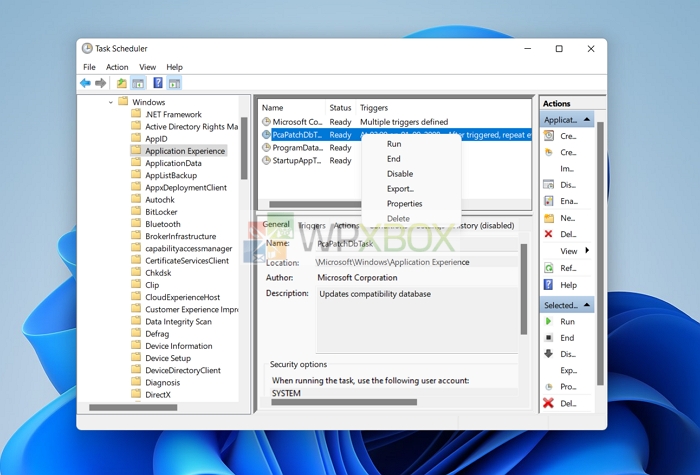This screenshot has height=475, width=700.
Task: Click the Actions pane vertical scrollbar
Action: point(600,254)
